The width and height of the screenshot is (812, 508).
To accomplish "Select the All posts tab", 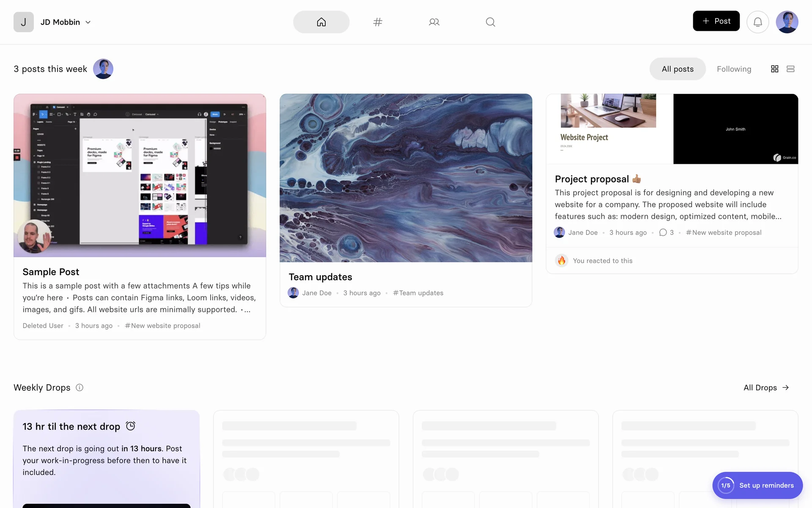I will coord(677,69).
